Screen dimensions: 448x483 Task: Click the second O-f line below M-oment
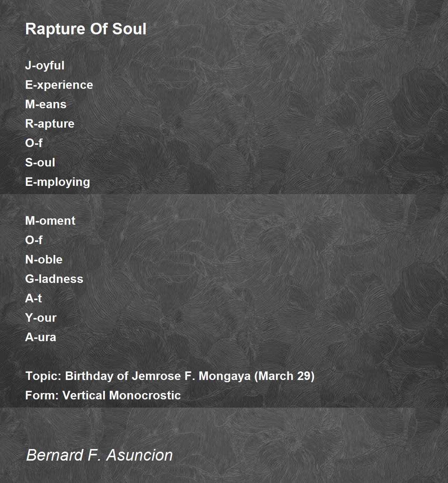coord(34,240)
